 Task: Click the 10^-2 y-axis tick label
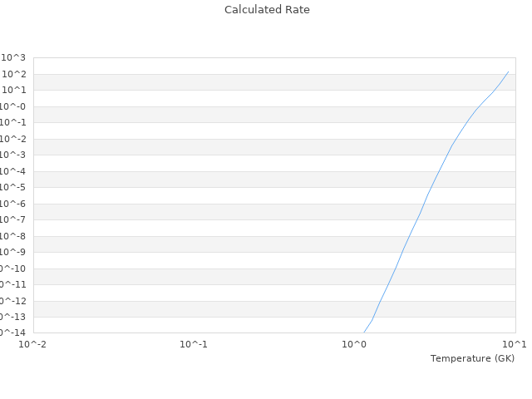[13, 139]
